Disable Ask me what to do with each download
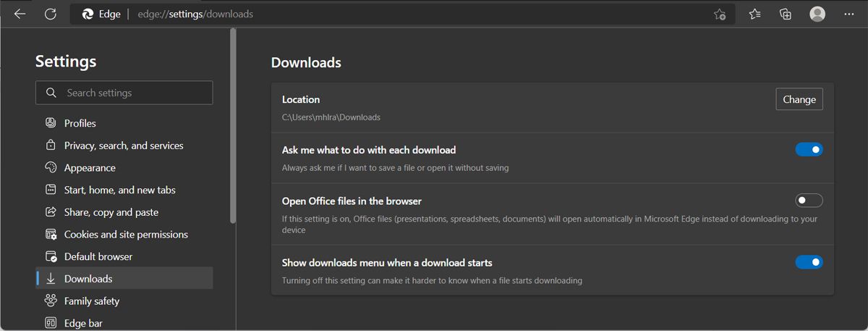This screenshot has height=331, width=868. [x=809, y=150]
